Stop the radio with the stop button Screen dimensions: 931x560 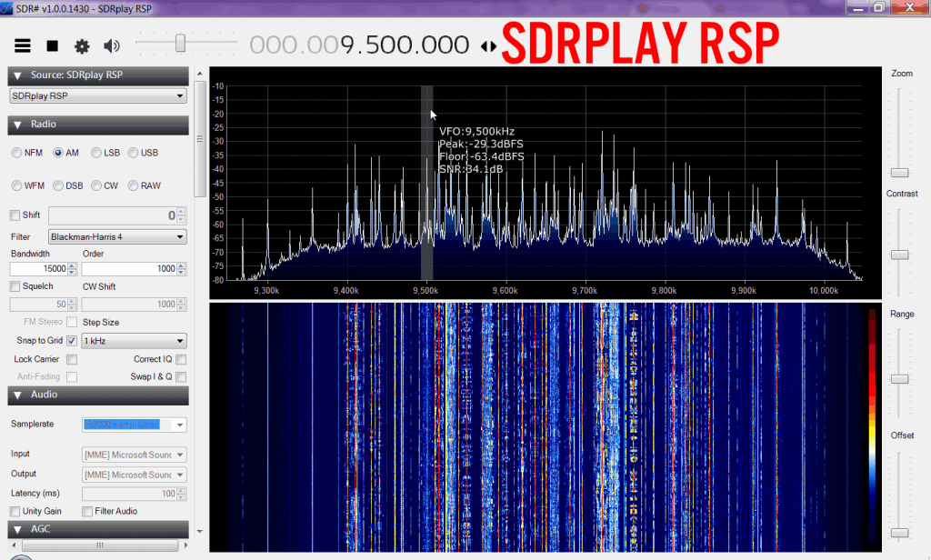tap(52, 45)
